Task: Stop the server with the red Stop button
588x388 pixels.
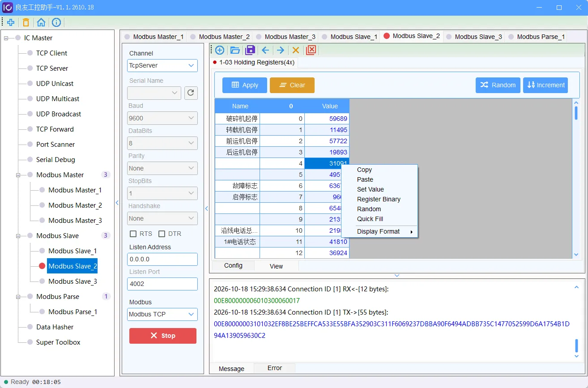Action: [x=163, y=336]
